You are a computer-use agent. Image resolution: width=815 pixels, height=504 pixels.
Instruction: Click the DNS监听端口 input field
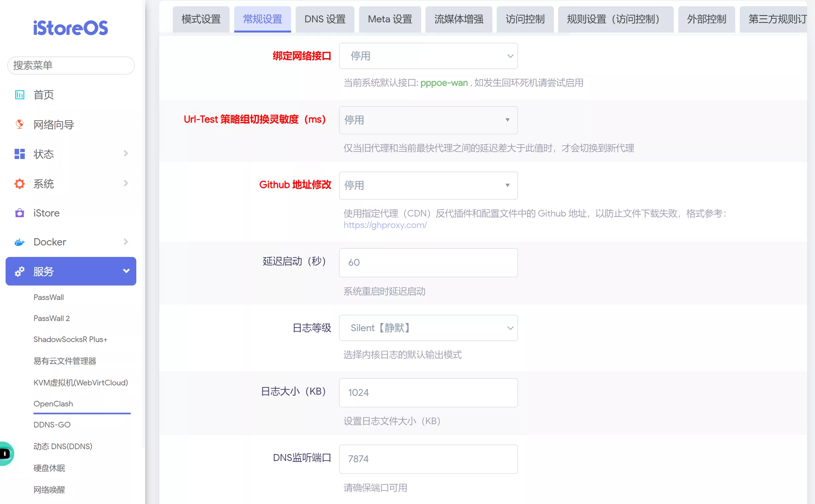(x=428, y=459)
